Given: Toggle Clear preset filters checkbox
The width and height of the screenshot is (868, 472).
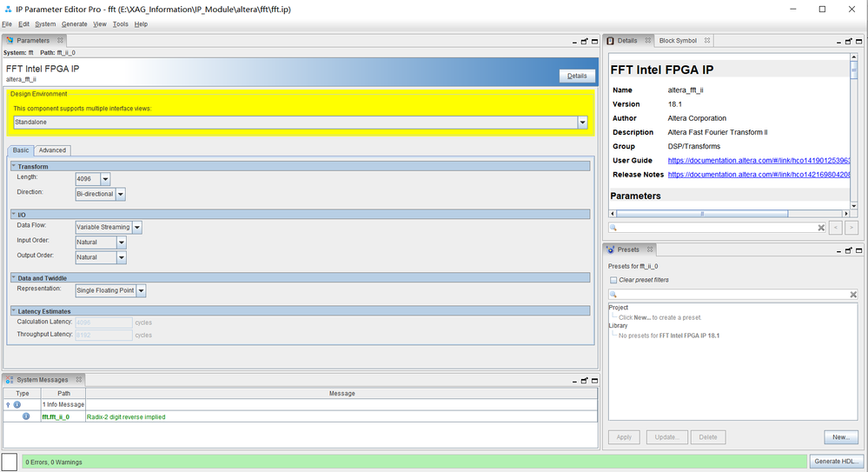Looking at the screenshot, I should click(x=613, y=280).
